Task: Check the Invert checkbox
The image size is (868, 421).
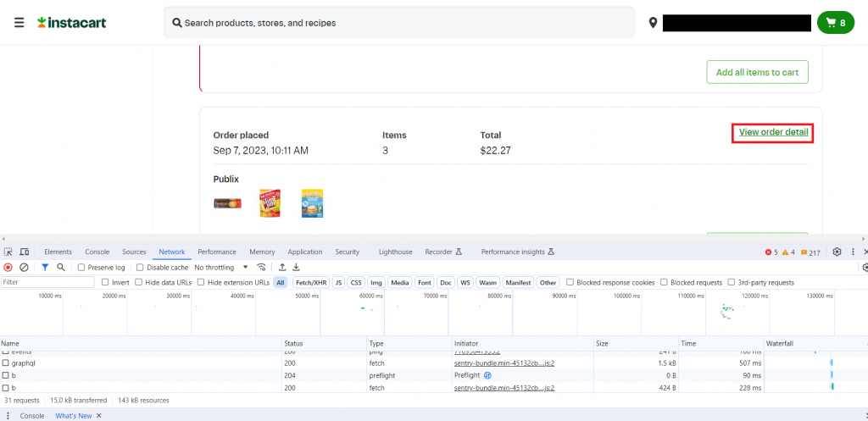Action: [105, 282]
